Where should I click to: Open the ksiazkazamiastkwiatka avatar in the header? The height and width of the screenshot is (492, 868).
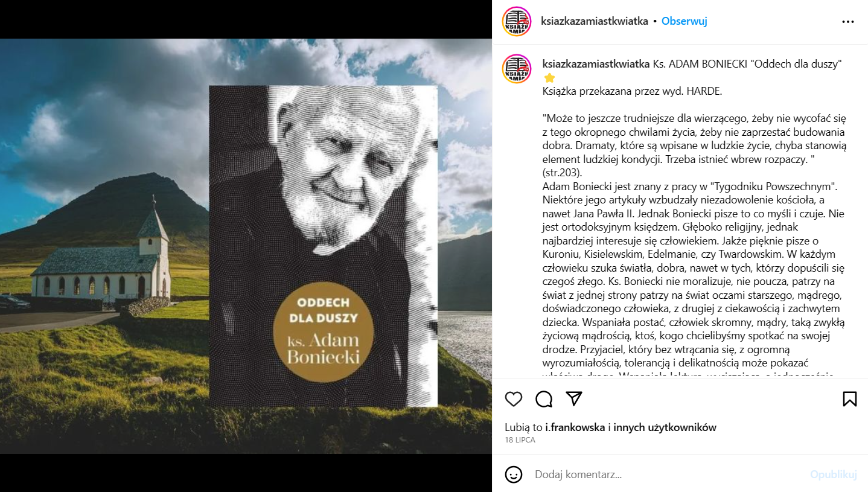[517, 21]
